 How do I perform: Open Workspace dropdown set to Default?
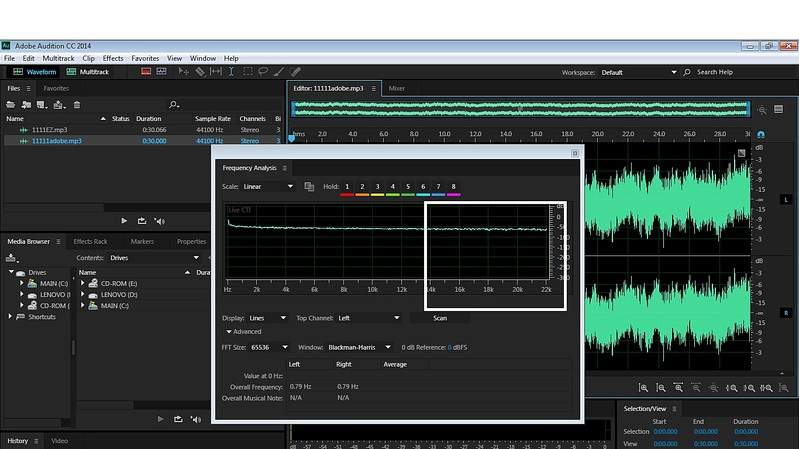point(638,72)
